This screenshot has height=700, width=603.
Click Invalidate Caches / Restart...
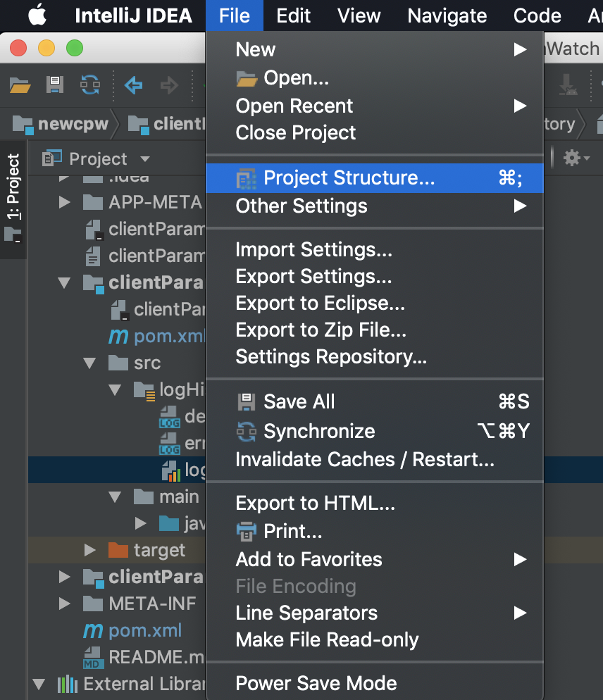pyautogui.click(x=364, y=460)
